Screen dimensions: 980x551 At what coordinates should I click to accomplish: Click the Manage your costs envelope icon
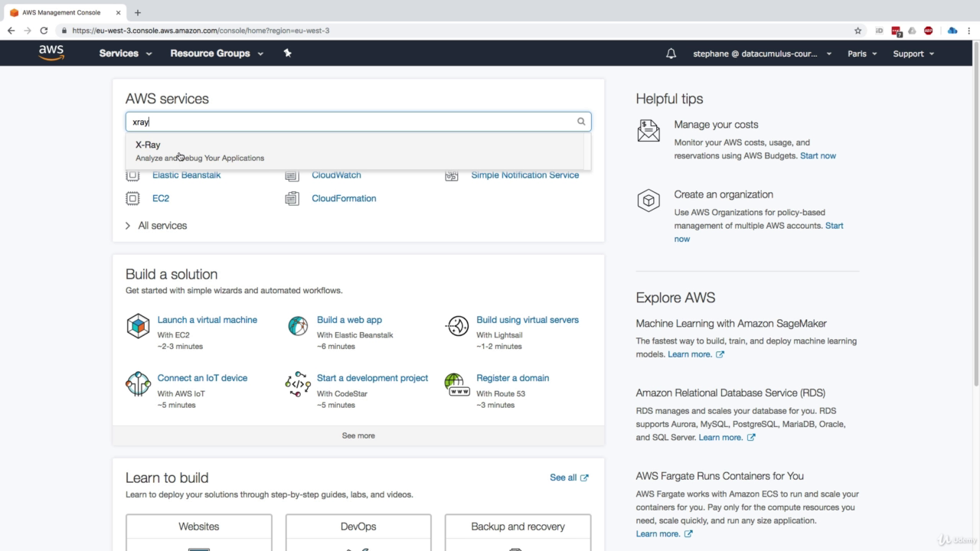pyautogui.click(x=648, y=131)
